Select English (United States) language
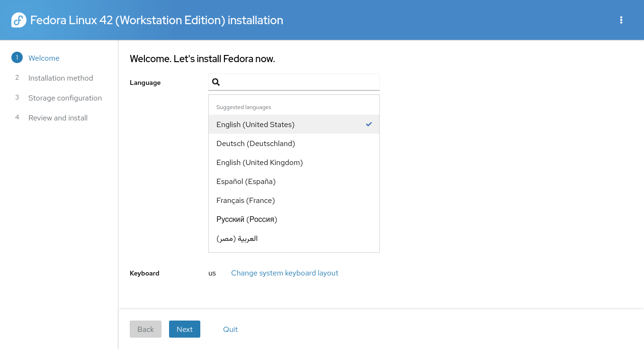Image resolution: width=644 pixels, height=349 pixels. point(294,124)
